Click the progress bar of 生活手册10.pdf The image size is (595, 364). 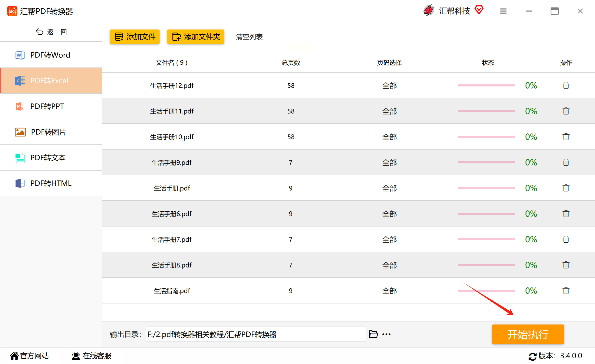[486, 137]
